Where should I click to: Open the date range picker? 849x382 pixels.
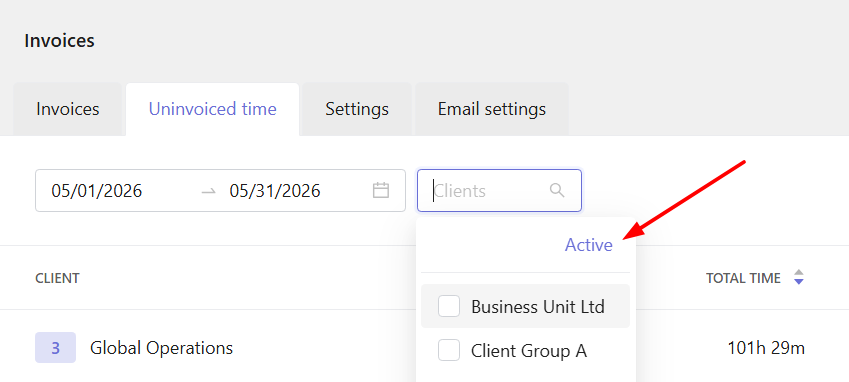click(220, 190)
